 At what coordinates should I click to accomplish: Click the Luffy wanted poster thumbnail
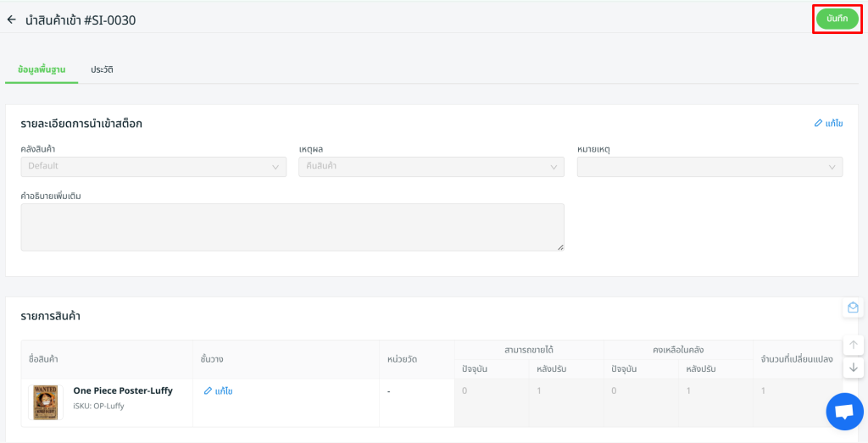[x=46, y=402]
